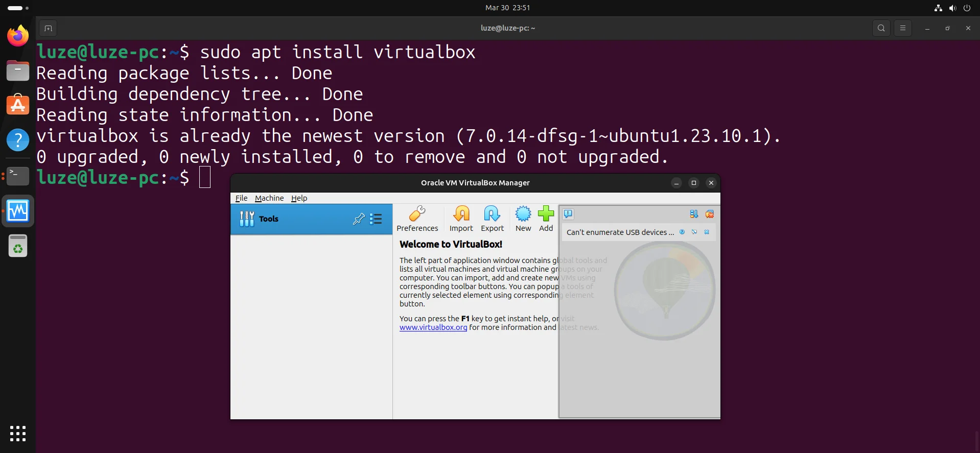Toggle notification ordering with the sort icon

point(694,214)
